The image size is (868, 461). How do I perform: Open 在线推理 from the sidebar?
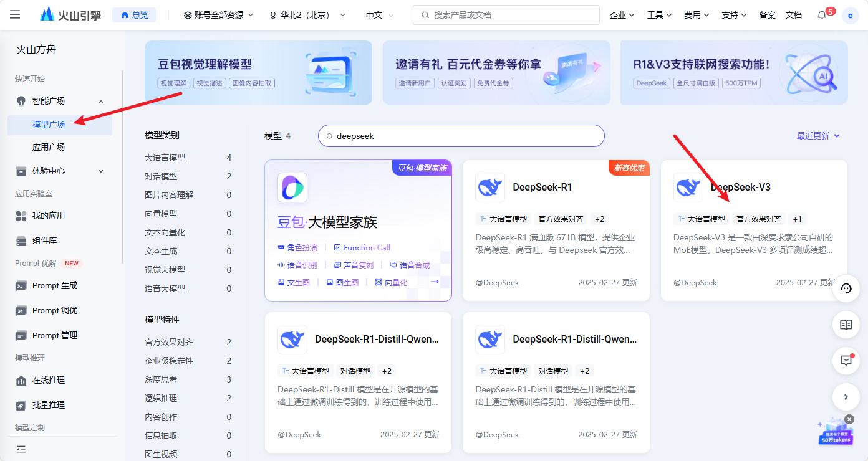pos(49,380)
